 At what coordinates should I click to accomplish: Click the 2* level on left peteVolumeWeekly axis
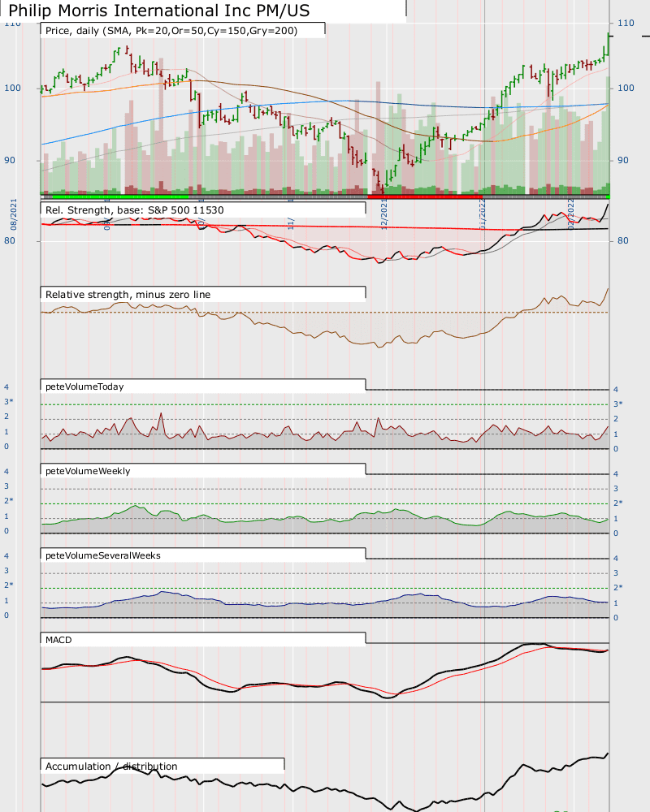tap(9, 500)
